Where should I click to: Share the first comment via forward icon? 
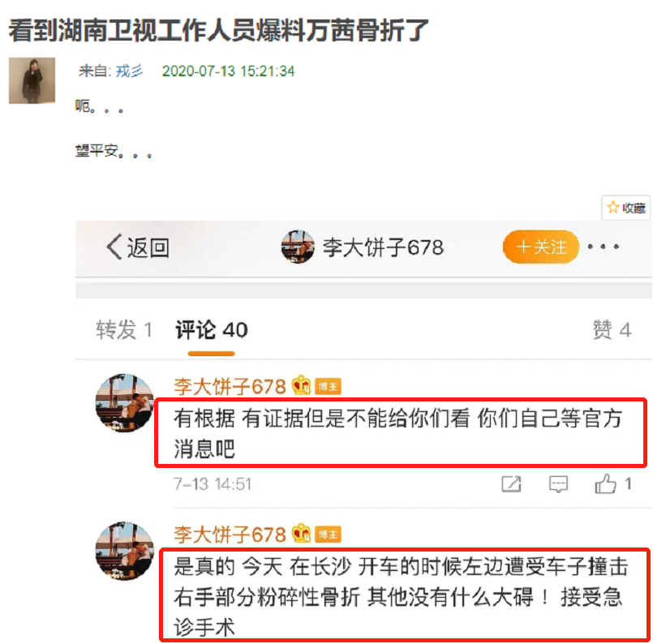pyautogui.click(x=511, y=484)
